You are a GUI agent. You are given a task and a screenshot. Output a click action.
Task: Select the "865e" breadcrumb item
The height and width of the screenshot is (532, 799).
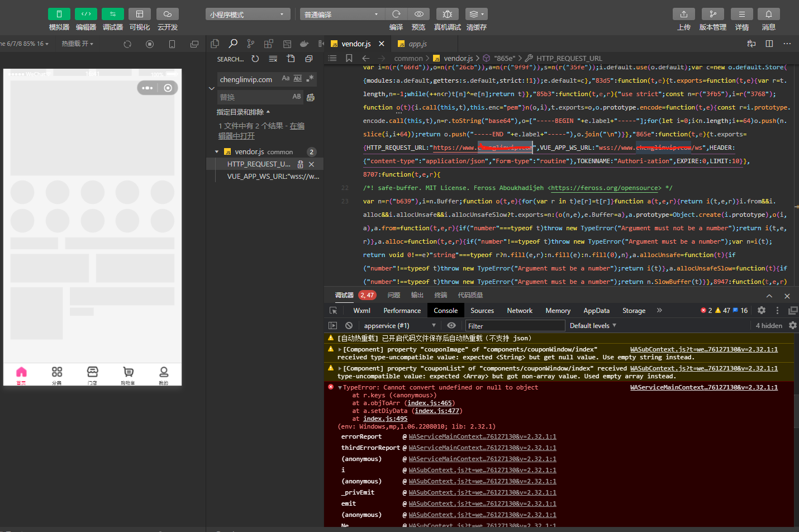click(x=505, y=58)
